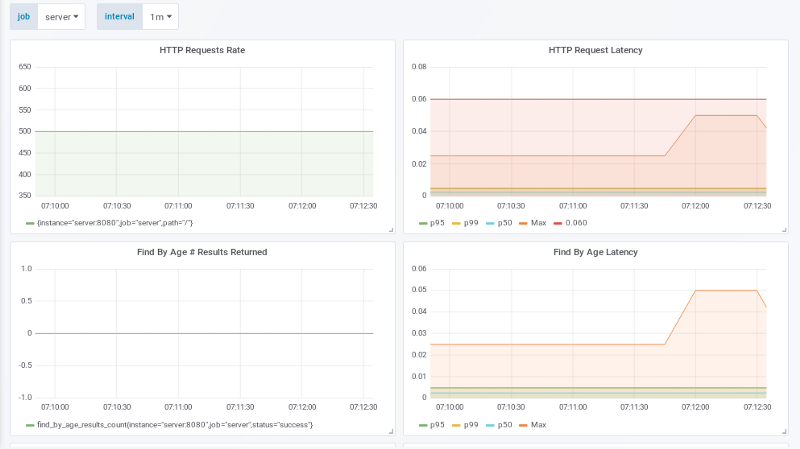Open HTTP Requests Rate panel title menu

click(x=202, y=50)
